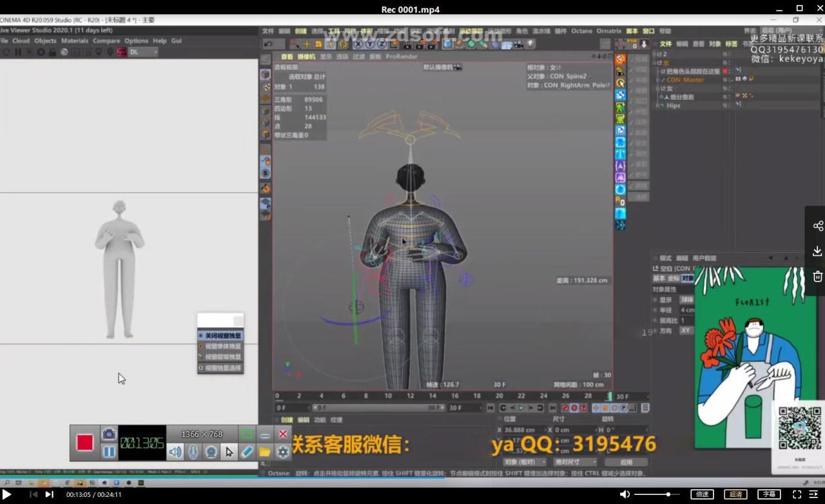Toggle the recorder speaker audio capture
The height and width of the screenshot is (504, 825).
175,452
